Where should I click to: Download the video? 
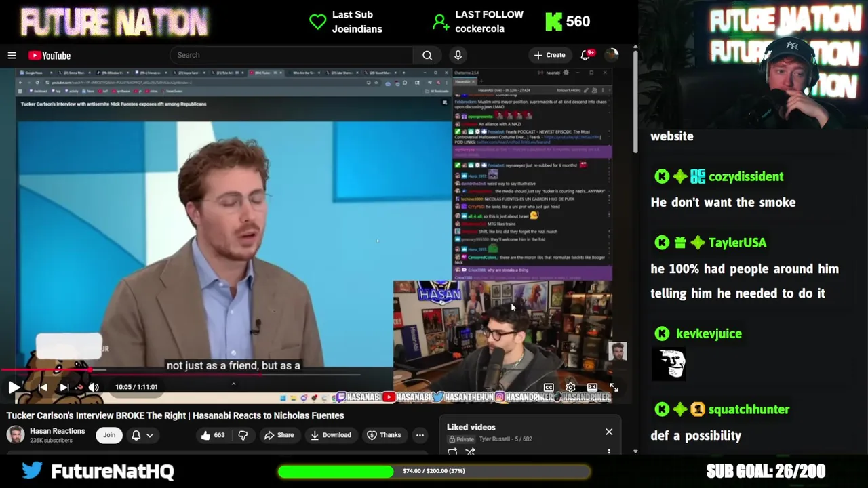[331, 435]
